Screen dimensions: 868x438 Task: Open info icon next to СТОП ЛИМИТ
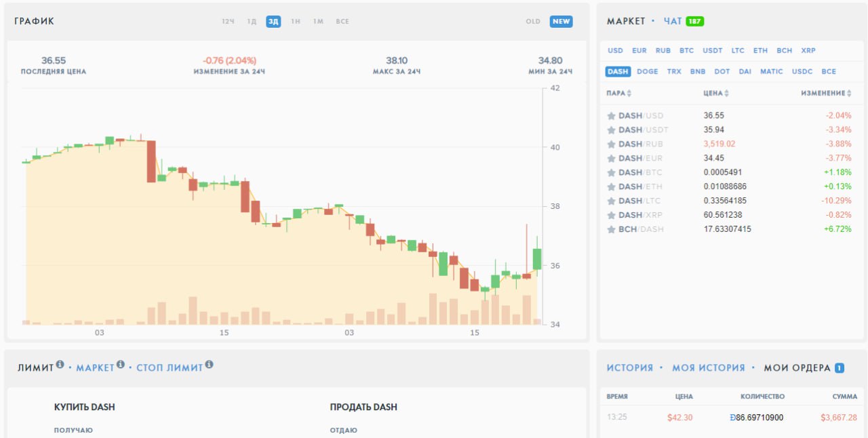point(209,365)
